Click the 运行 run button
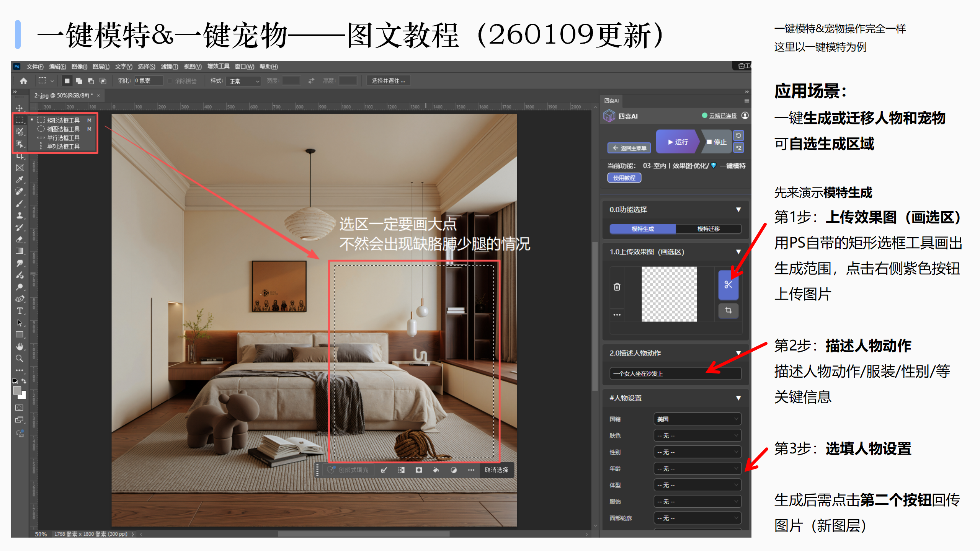 (x=678, y=142)
